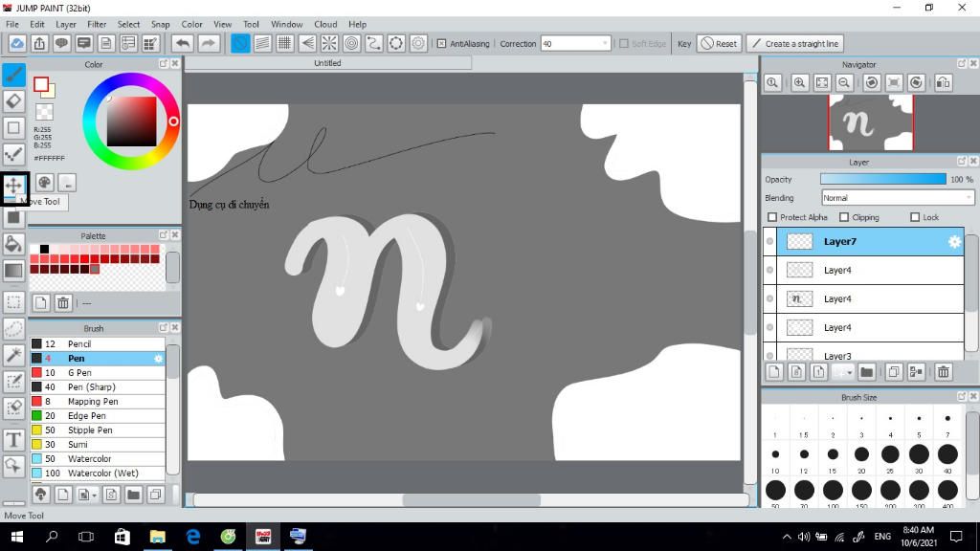Close the Palette panel
The image size is (980, 551).
point(175,235)
